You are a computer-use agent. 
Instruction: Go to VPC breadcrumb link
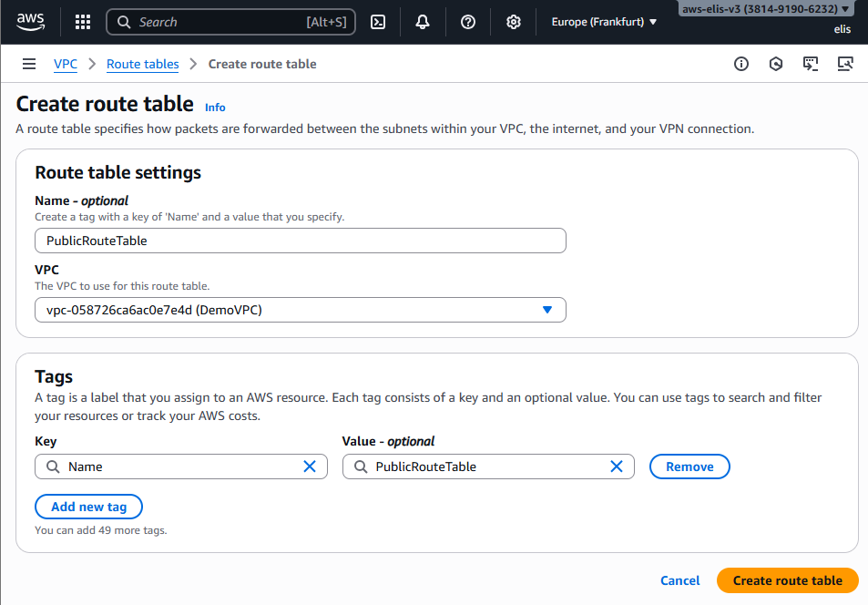(x=66, y=64)
